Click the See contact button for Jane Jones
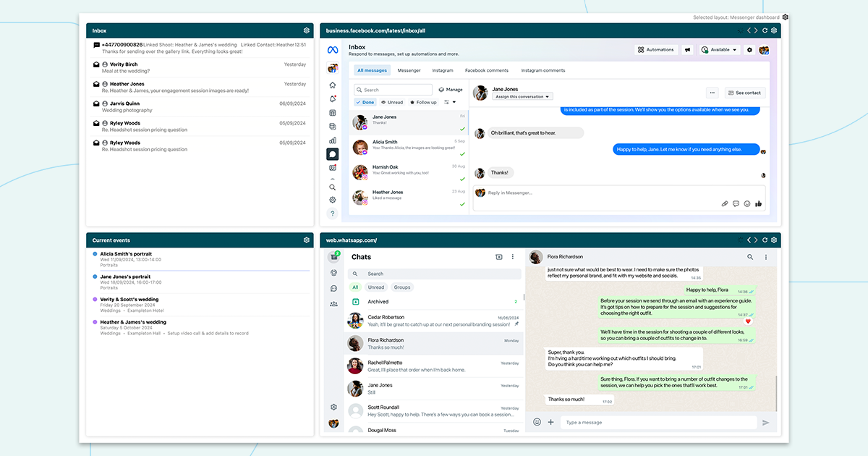The width and height of the screenshot is (868, 456). (744, 93)
